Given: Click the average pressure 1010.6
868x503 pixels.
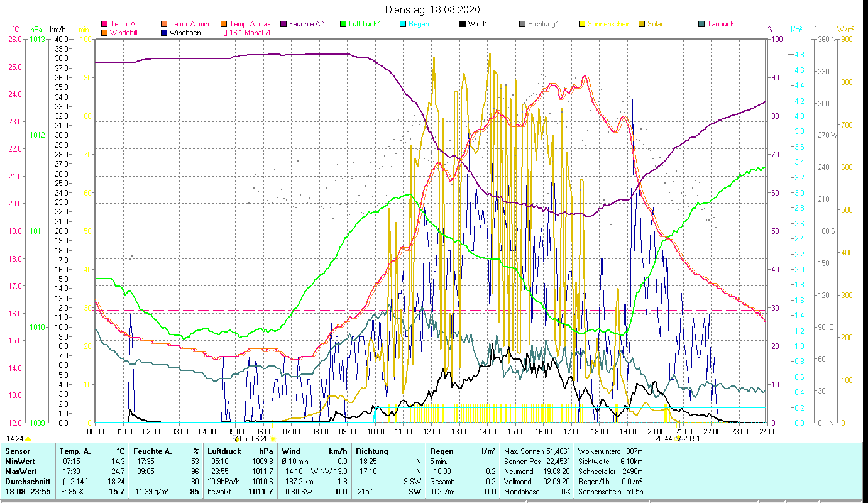Looking at the screenshot, I should (262, 481).
